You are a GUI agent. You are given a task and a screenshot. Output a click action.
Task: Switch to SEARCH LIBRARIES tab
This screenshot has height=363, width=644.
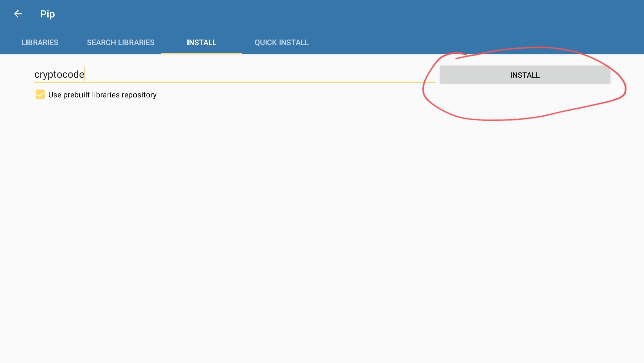click(120, 43)
